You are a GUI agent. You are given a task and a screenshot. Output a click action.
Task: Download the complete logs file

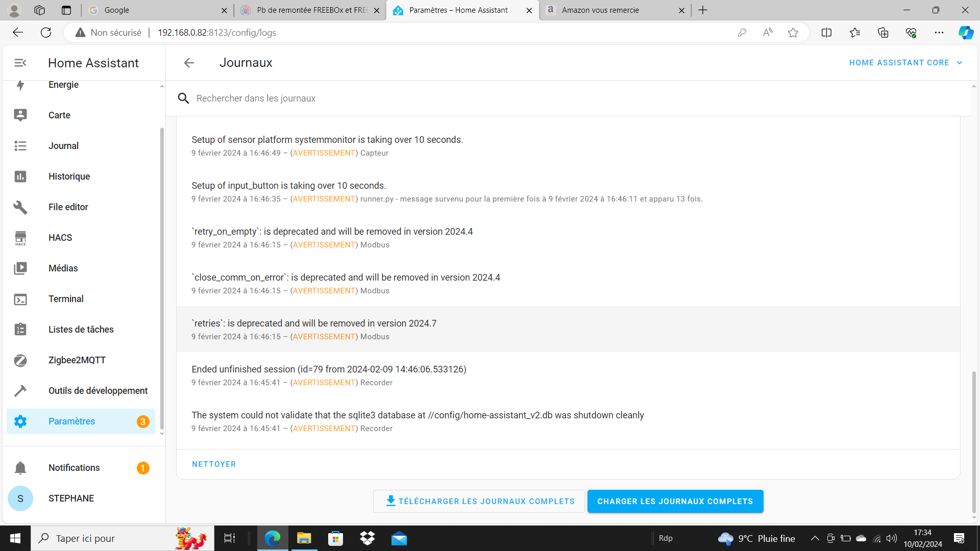[x=479, y=502]
